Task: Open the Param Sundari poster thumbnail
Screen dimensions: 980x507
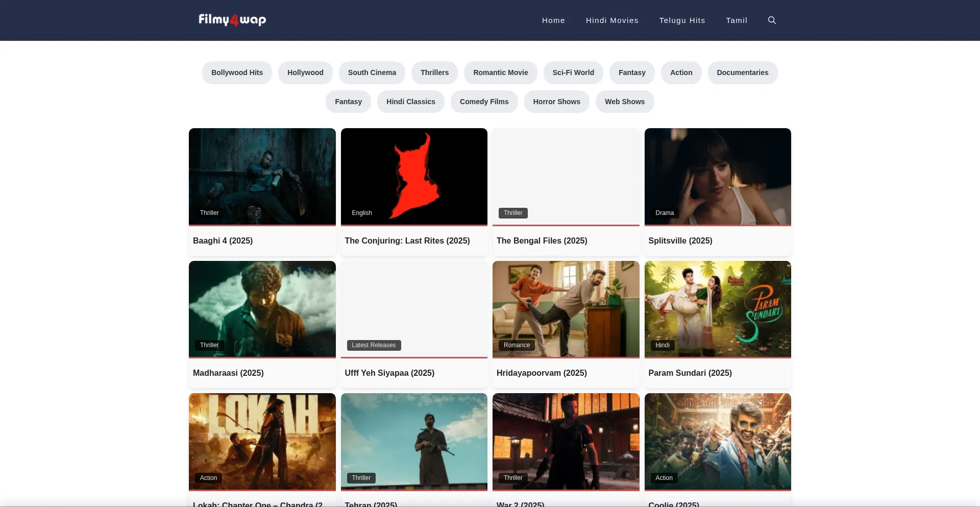Action: pos(718,309)
